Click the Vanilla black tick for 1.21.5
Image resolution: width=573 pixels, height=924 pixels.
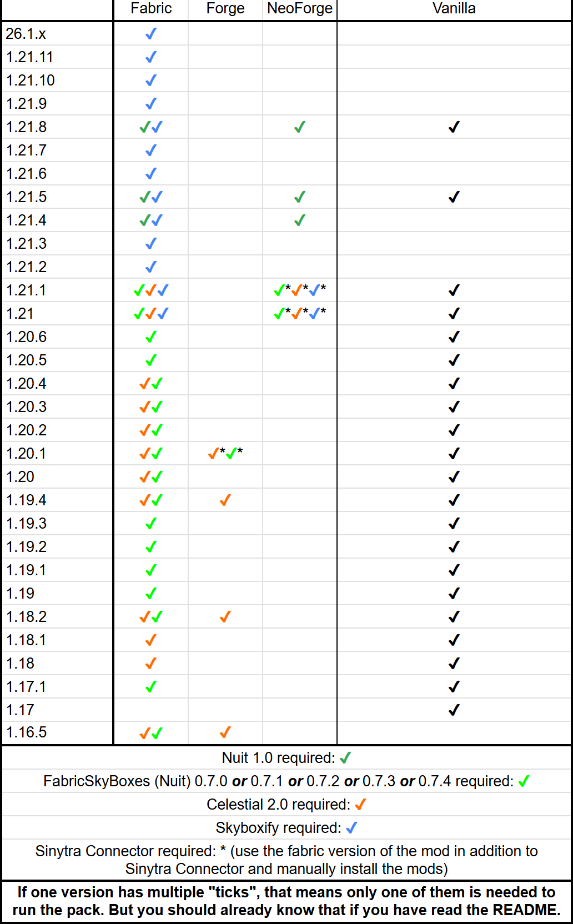pyautogui.click(x=454, y=197)
